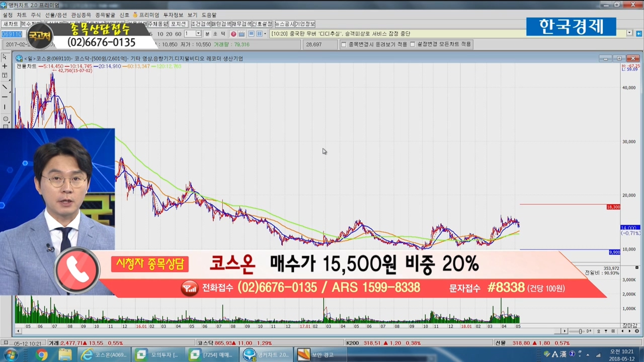Viewport: 644px width, 362px height.
Task: Enable 종목변경시 돌려보기 적용 checkbox
Action: click(x=344, y=44)
